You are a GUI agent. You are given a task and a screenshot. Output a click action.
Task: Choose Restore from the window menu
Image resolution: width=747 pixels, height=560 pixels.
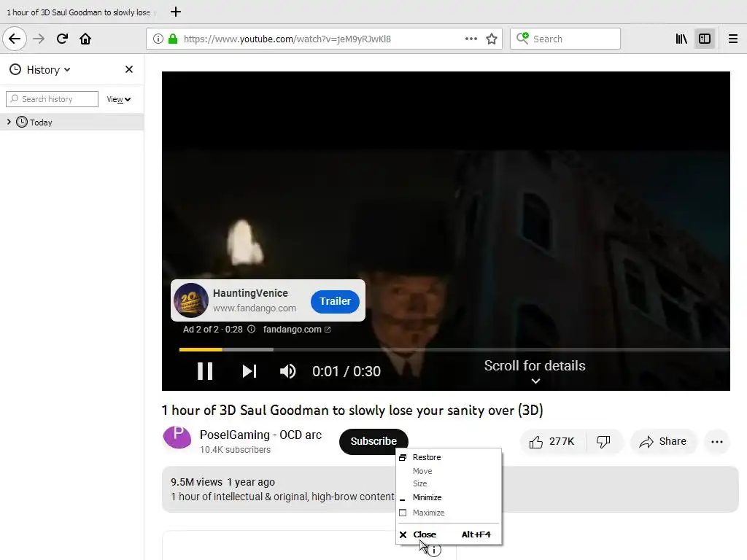449,457
